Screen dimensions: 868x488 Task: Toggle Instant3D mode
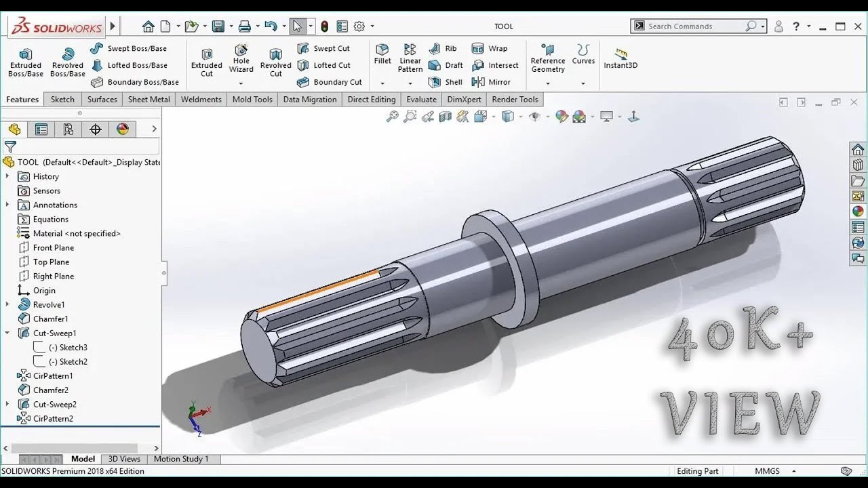point(620,58)
